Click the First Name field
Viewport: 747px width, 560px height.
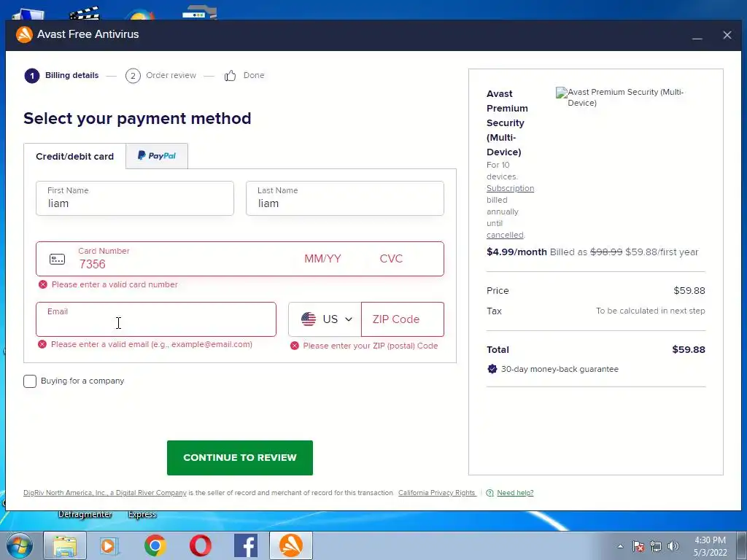point(135,198)
